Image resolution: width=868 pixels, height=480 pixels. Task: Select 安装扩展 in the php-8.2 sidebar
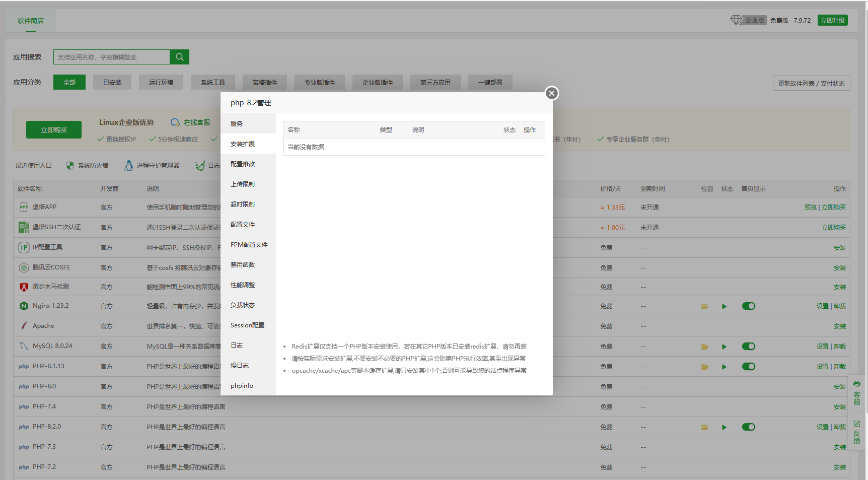(x=248, y=144)
